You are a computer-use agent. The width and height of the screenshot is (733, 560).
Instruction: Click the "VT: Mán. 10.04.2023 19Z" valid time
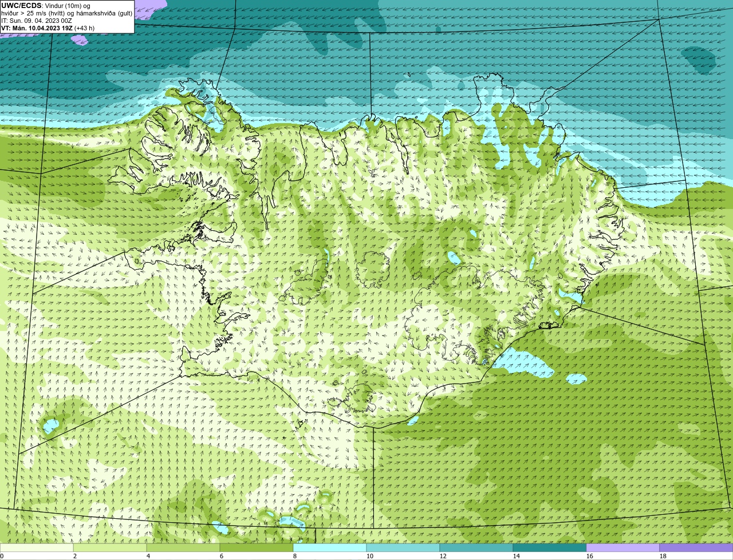tap(37, 28)
